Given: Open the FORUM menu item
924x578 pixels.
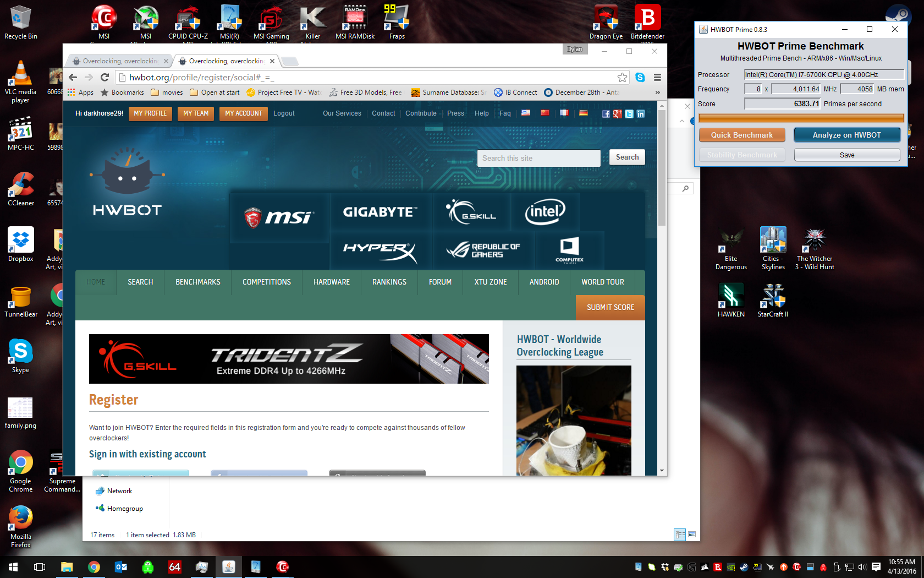Looking at the screenshot, I should (x=440, y=282).
